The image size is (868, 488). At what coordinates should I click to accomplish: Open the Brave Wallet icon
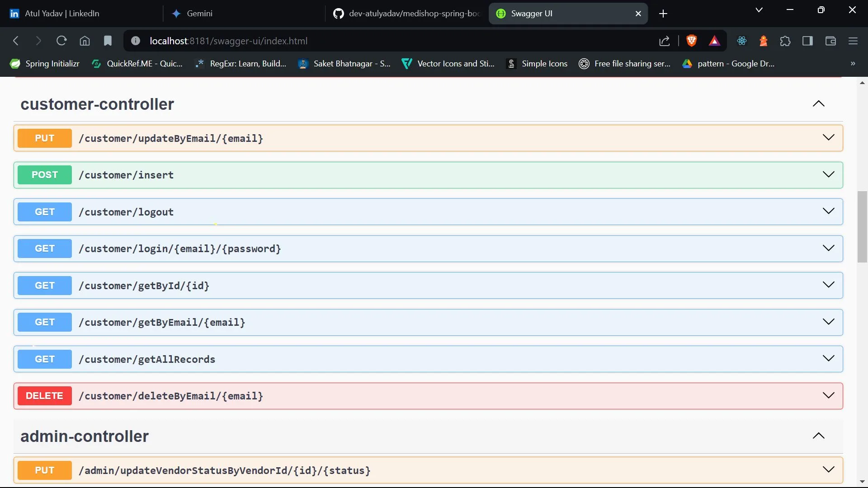[830, 41]
